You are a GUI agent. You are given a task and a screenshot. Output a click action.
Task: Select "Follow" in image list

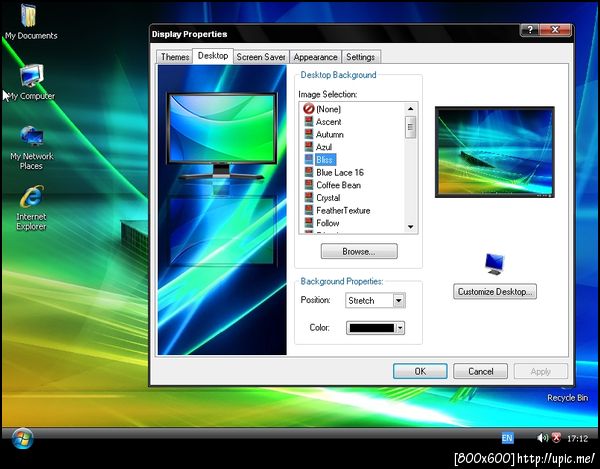pos(328,223)
